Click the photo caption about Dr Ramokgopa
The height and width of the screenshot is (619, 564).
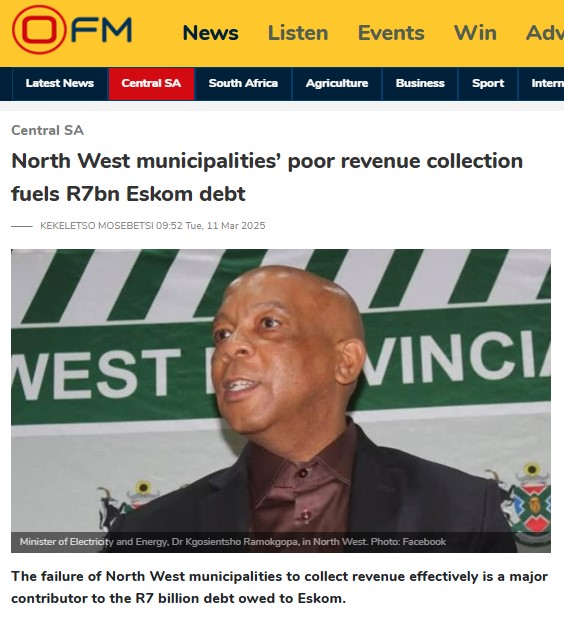[x=233, y=542]
